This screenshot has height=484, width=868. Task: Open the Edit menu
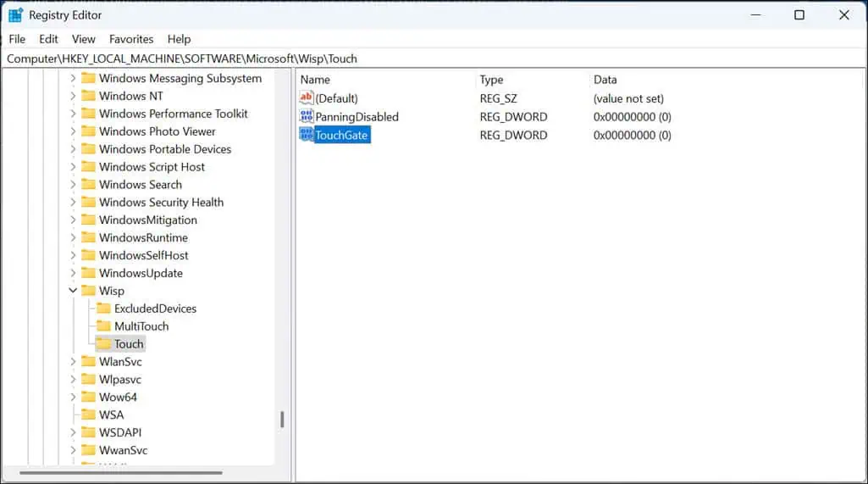[48, 39]
